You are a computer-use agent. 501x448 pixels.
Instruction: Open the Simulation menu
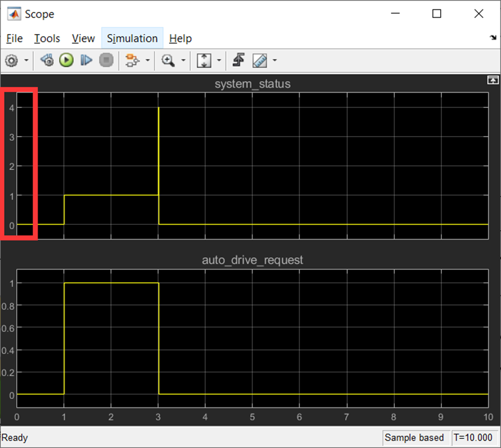[x=133, y=39]
